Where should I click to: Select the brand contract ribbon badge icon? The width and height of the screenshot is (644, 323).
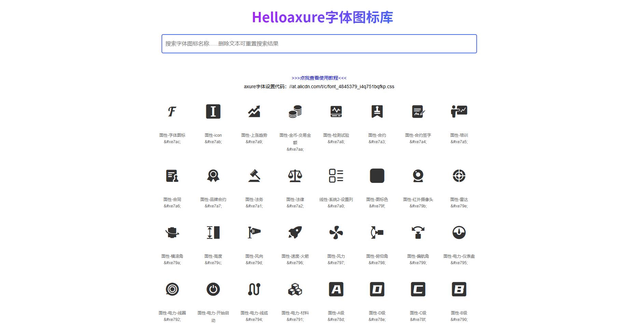213,176
